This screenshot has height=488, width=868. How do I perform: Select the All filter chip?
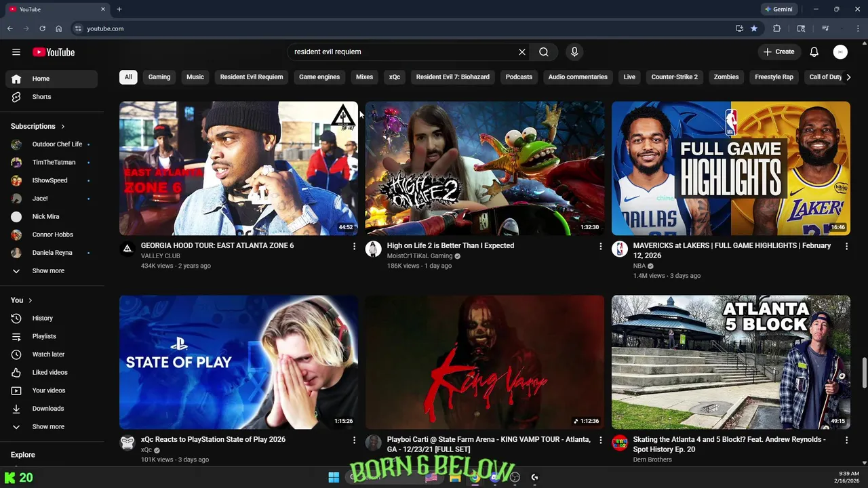click(x=128, y=77)
